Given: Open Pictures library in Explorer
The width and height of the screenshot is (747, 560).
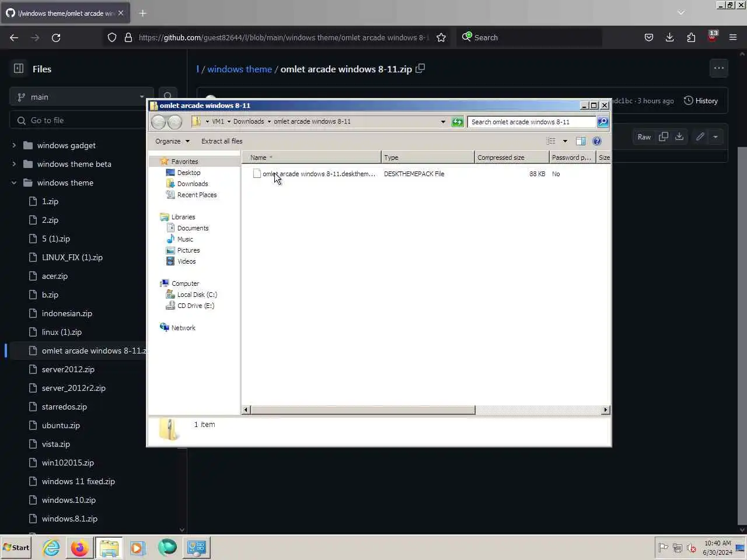Looking at the screenshot, I should 189,250.
